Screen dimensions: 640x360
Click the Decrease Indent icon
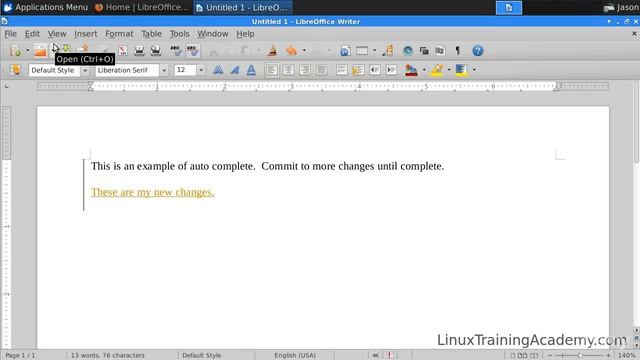pos(375,70)
